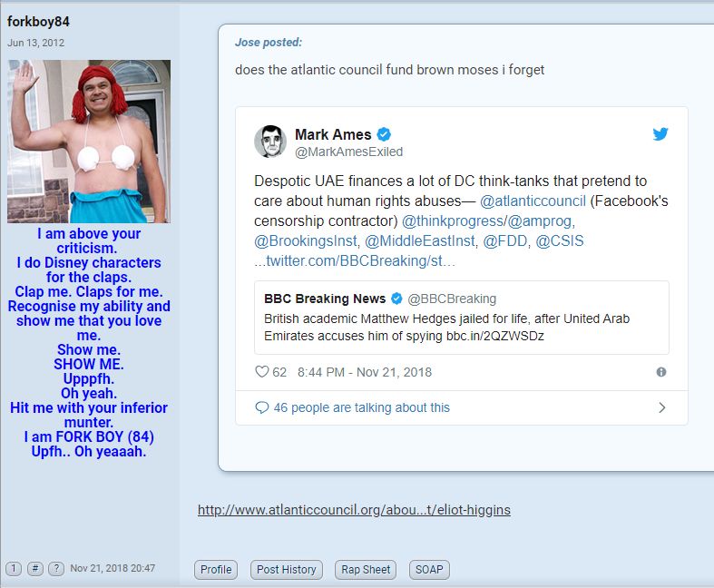Open the atlanticcouncil.org eliot-higgins link
The height and width of the screenshot is (588, 714).
click(354, 510)
